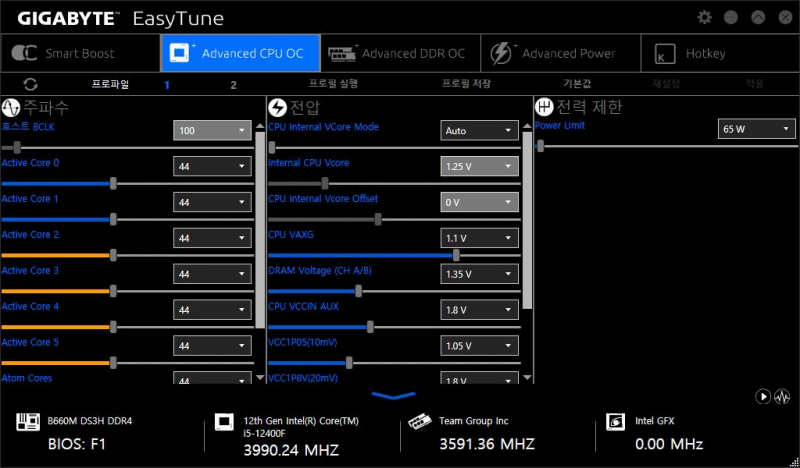Click 프로필 저장 to save profile

[466, 84]
